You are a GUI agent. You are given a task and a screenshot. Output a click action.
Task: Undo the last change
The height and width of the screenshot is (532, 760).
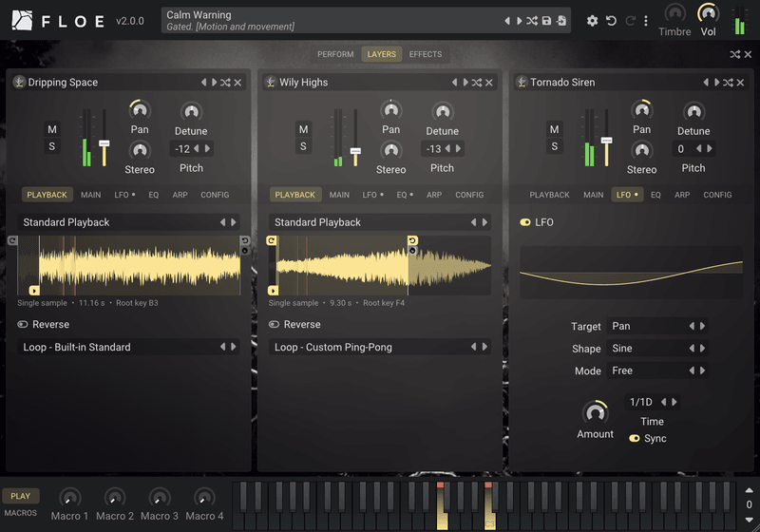point(611,21)
